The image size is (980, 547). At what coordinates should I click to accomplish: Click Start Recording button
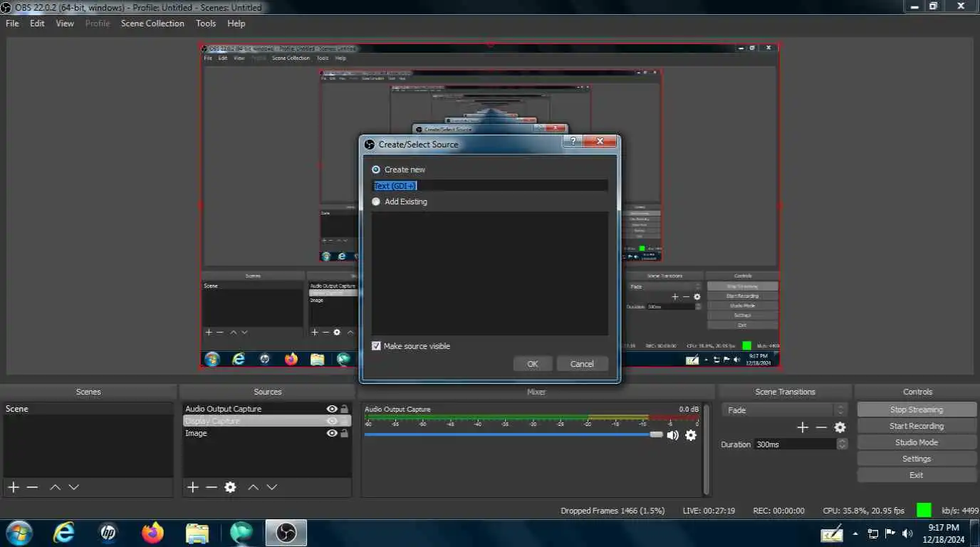(917, 426)
